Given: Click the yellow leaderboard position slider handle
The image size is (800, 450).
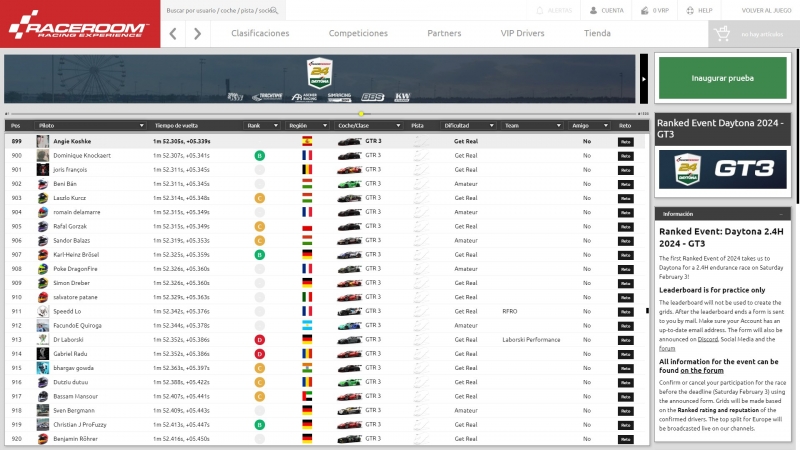Looking at the screenshot, I should pos(361,114).
